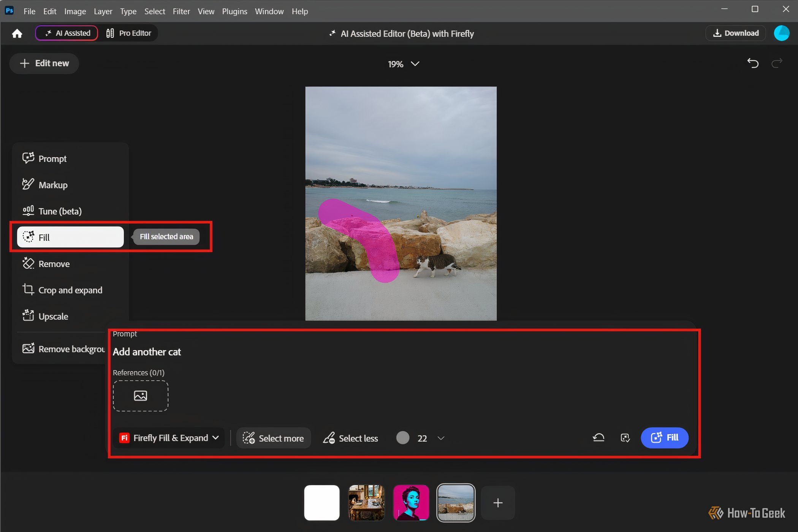Click the selection image-edit icon
798x532 pixels.
625,438
